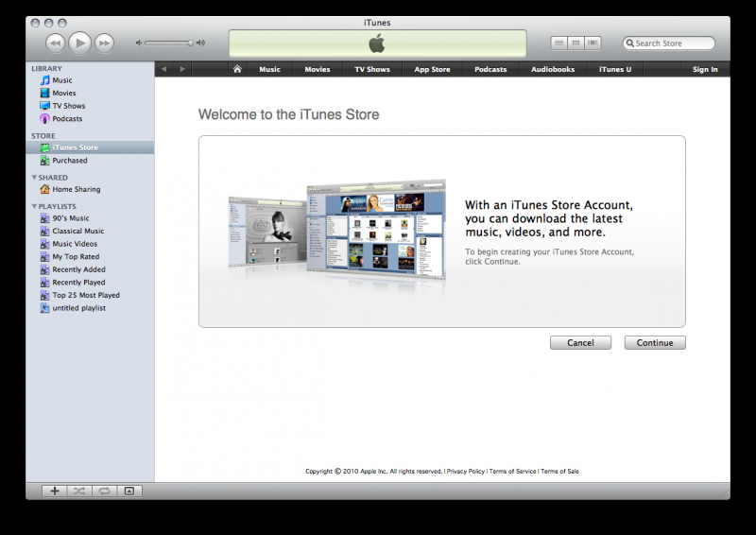Image resolution: width=756 pixels, height=535 pixels.
Task: Open the Movies tab in the store
Action: point(318,69)
